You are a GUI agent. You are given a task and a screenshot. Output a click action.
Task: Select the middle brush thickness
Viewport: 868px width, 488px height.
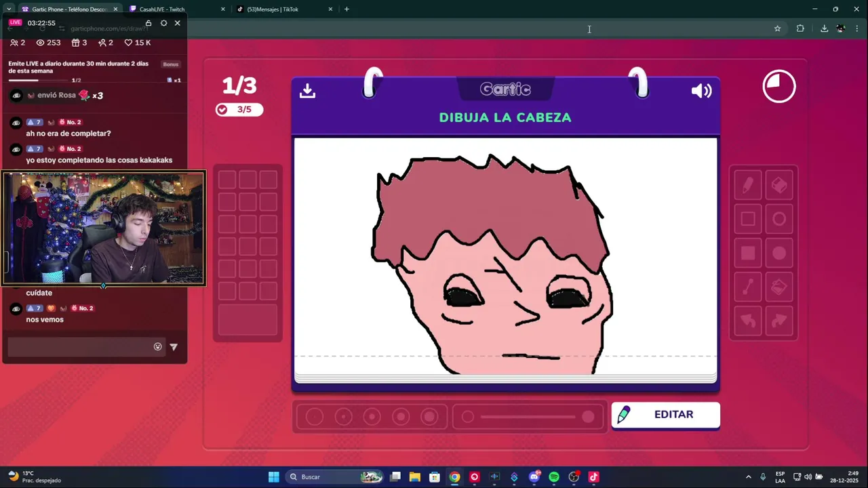pos(372,417)
